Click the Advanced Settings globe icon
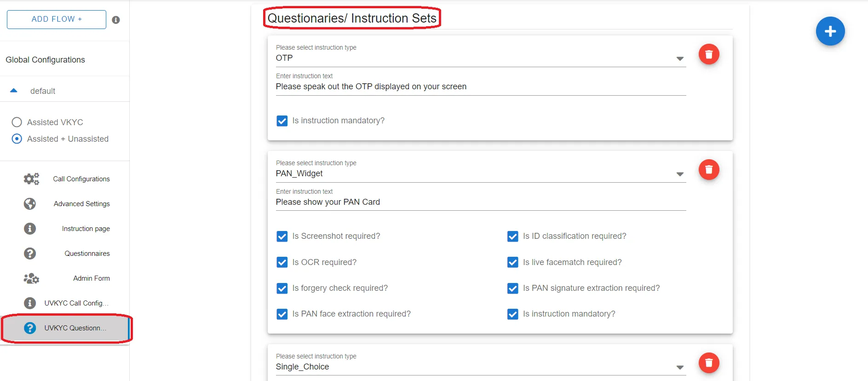 (30, 204)
